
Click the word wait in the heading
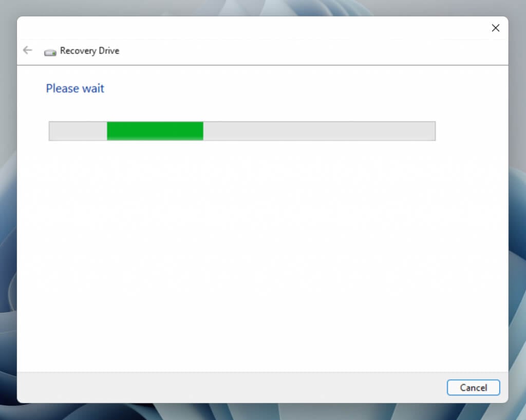[x=93, y=88]
